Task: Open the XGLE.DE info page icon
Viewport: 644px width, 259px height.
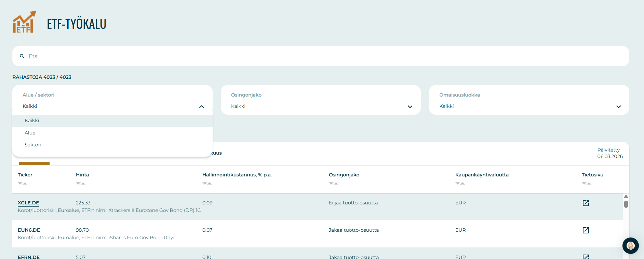Action: click(586, 203)
